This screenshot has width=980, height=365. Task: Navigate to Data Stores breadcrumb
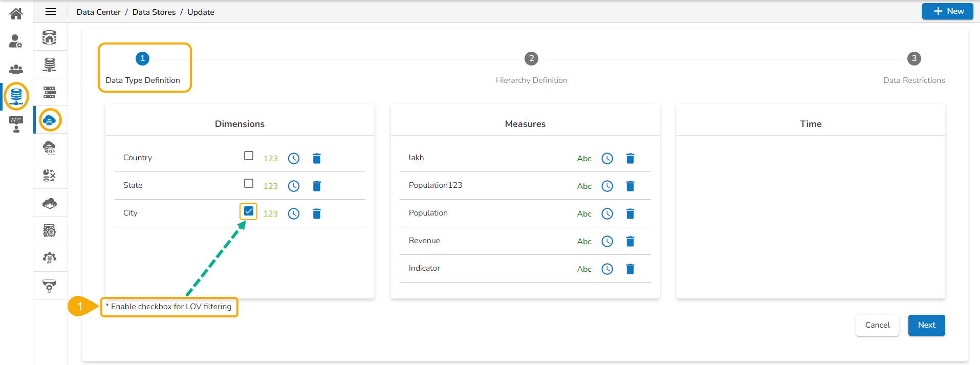(x=154, y=12)
